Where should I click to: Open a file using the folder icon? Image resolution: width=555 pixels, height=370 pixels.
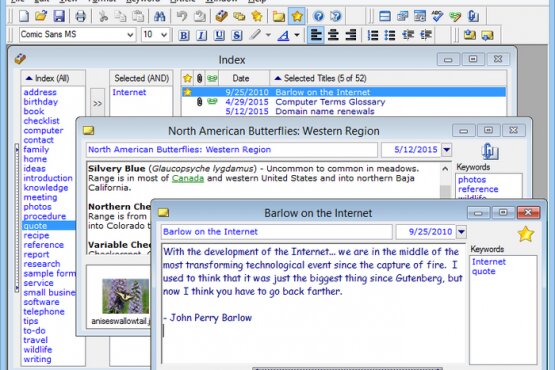[x=41, y=16]
